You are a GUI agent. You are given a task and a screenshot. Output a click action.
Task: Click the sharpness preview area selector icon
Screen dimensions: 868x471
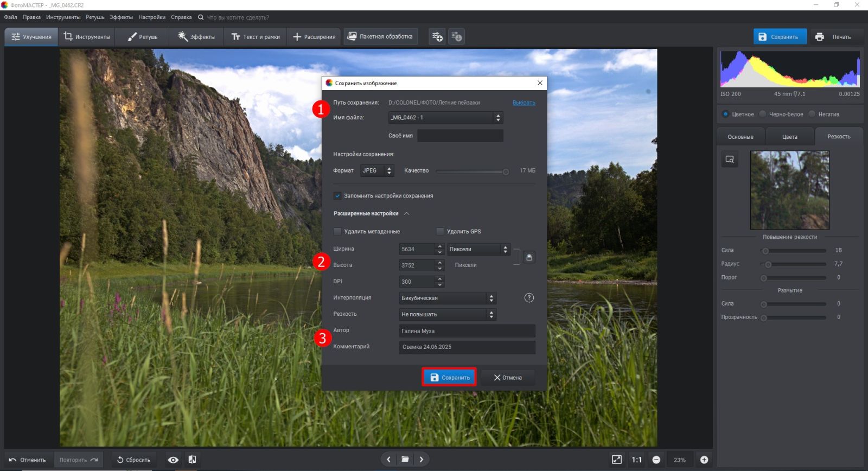tap(730, 159)
